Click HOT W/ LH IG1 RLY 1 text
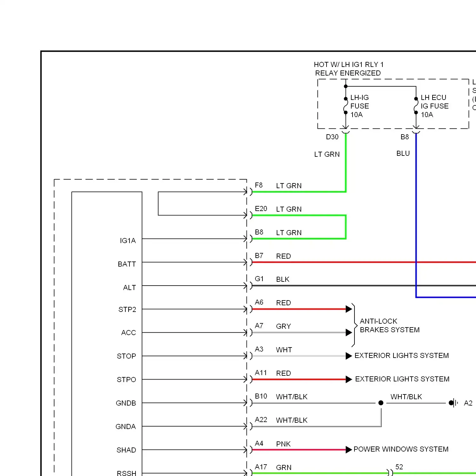476x476 pixels. coord(349,64)
